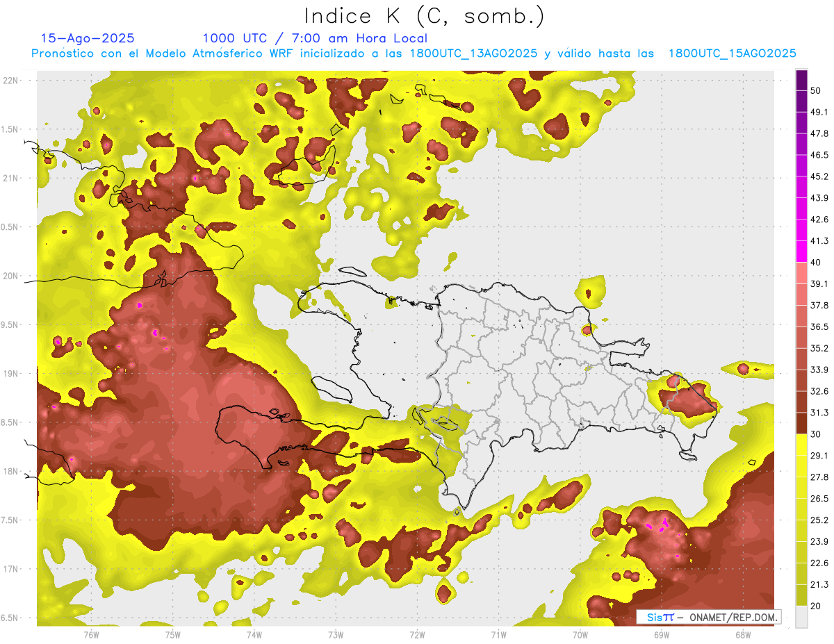Click the "22N" latitude axis label

pyautogui.click(x=11, y=80)
